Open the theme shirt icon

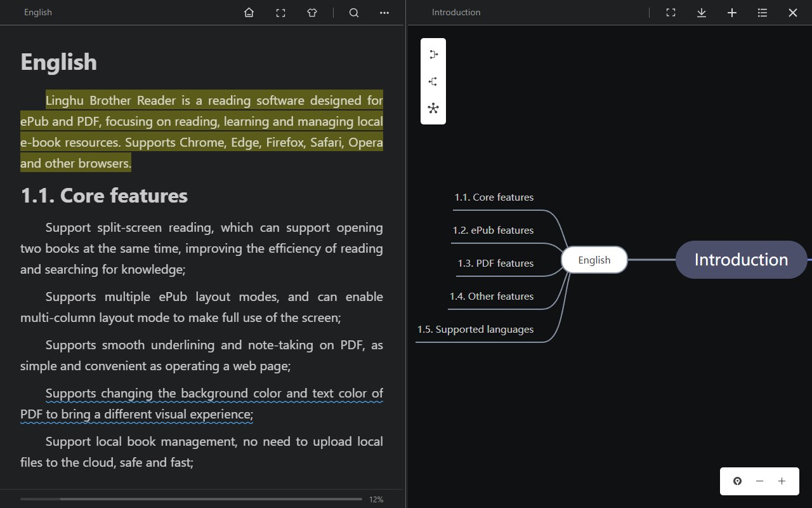coord(312,13)
